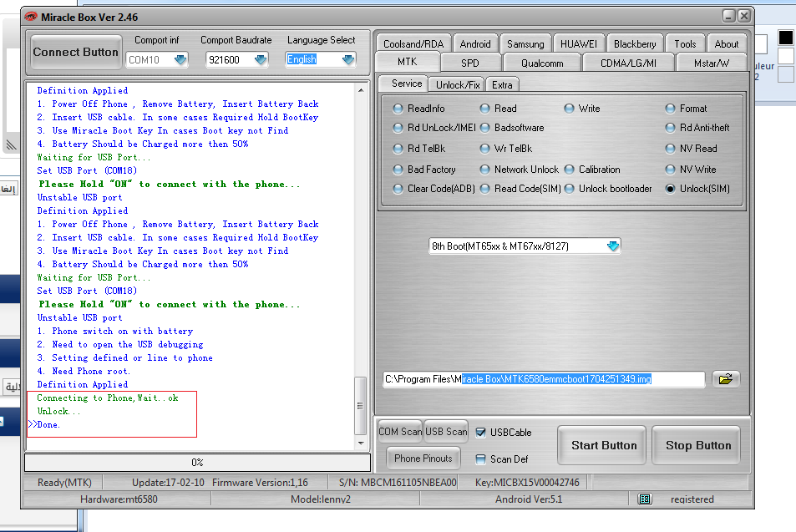
Task: Click the status bar registered screen icon
Action: 645,499
